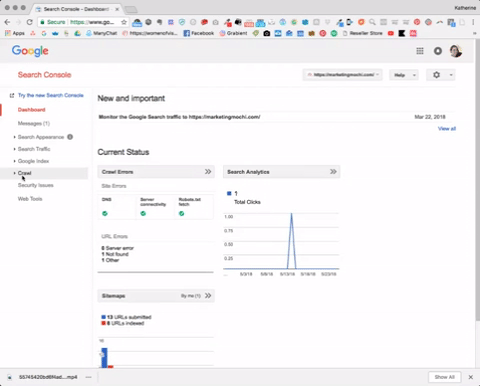Click the Search Appearance info icon
This screenshot has height=386, width=480.
point(70,137)
